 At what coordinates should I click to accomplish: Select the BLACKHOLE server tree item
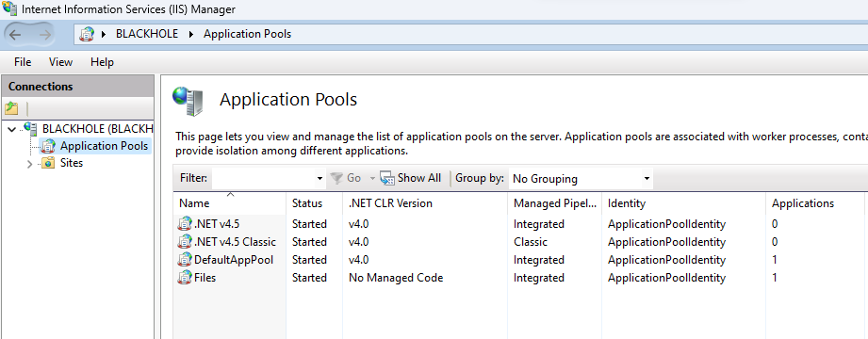coord(97,129)
